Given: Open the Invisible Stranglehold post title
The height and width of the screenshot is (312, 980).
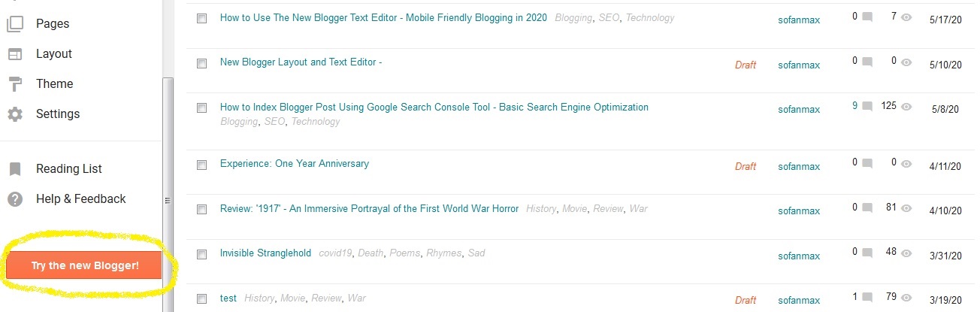Looking at the screenshot, I should click(265, 253).
